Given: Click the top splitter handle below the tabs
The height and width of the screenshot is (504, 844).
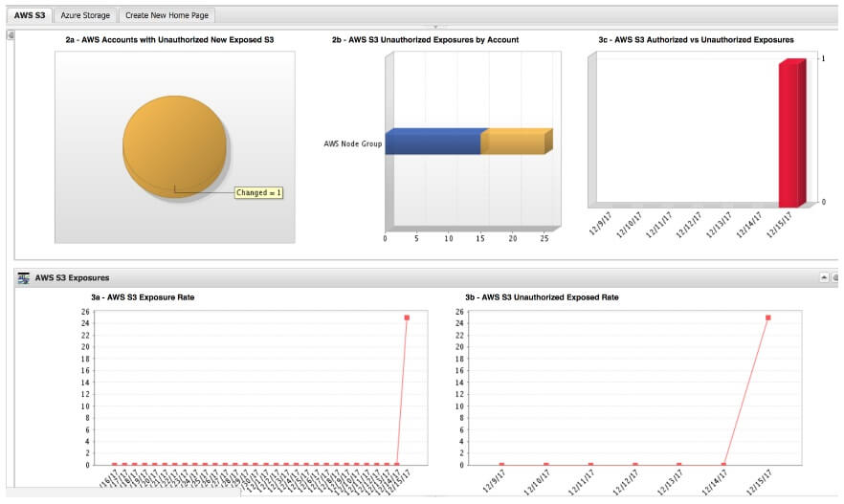Looking at the screenshot, I should (435, 27).
